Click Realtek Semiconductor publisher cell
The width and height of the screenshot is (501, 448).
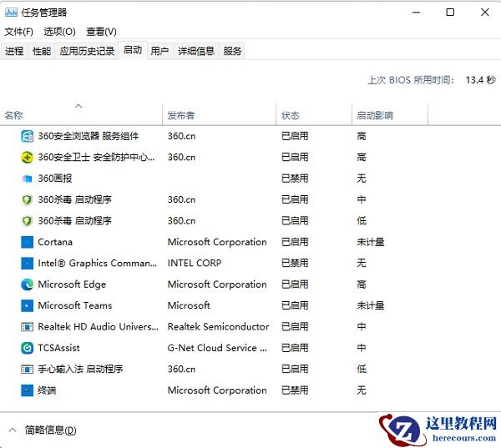pos(219,327)
